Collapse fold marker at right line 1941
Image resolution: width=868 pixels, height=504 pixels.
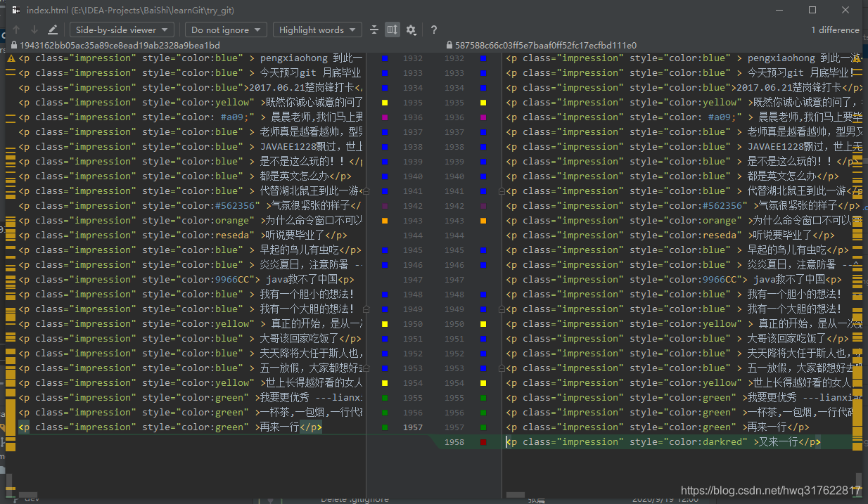[x=502, y=191]
